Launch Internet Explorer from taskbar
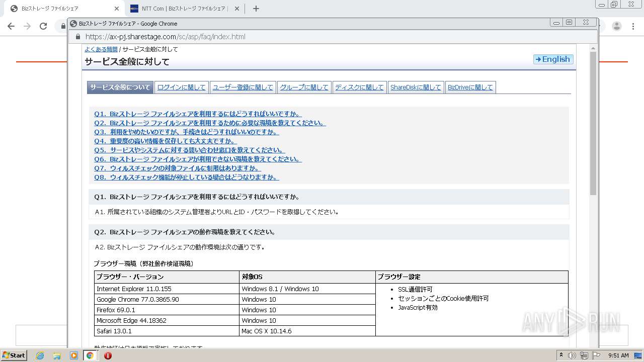Viewport: 644px width, 362px height. click(x=40, y=355)
